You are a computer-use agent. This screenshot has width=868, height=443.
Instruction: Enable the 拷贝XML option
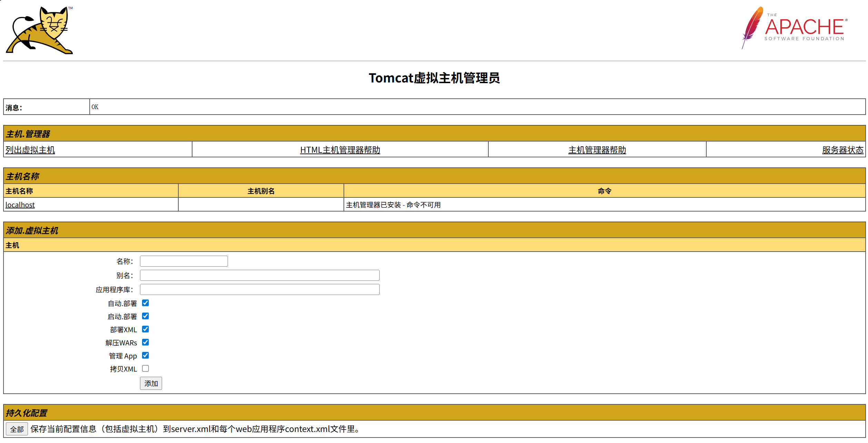point(146,368)
